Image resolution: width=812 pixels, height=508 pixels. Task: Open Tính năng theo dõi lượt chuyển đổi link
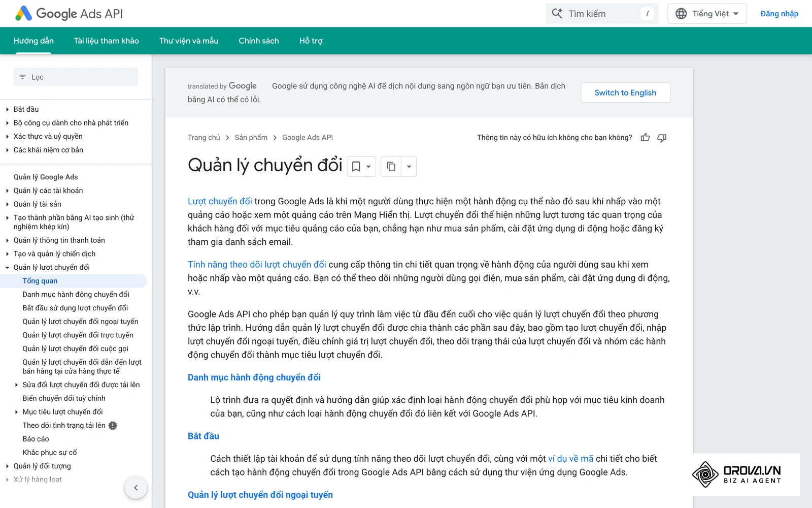pos(257,265)
